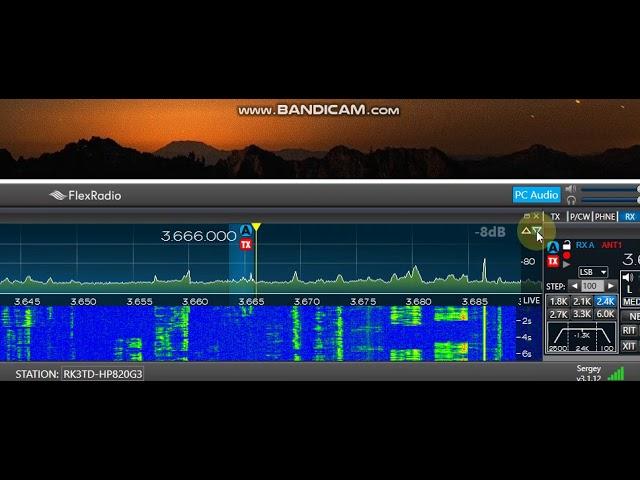Click the gray playback triangle icon
Screen dimensions: 640x480
coord(567,264)
